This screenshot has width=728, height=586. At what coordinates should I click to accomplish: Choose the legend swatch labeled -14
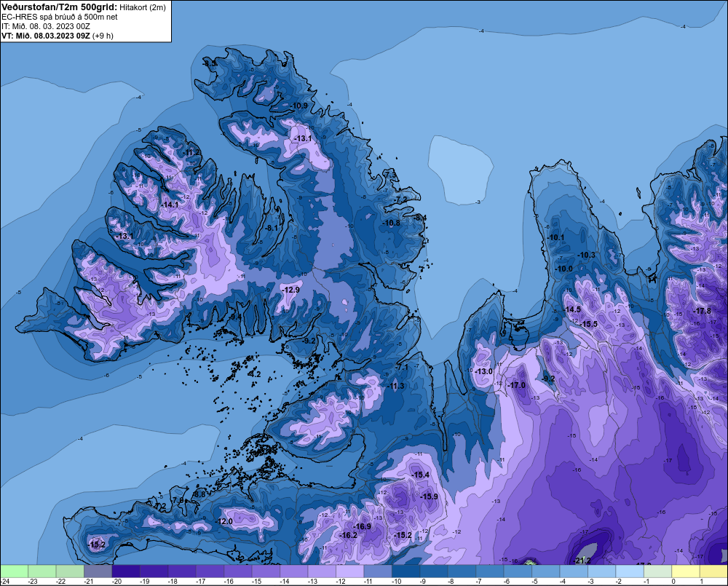(294, 571)
